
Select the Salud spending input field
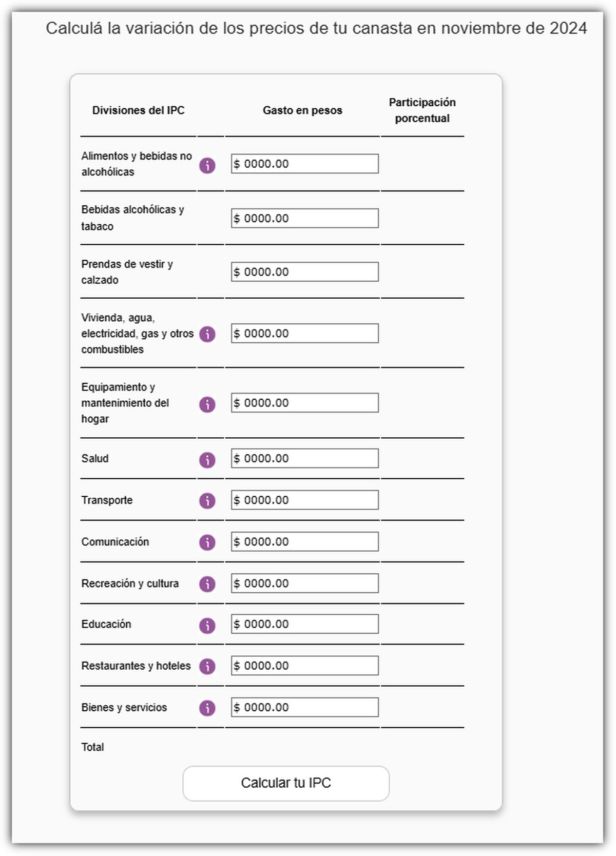[x=305, y=458]
